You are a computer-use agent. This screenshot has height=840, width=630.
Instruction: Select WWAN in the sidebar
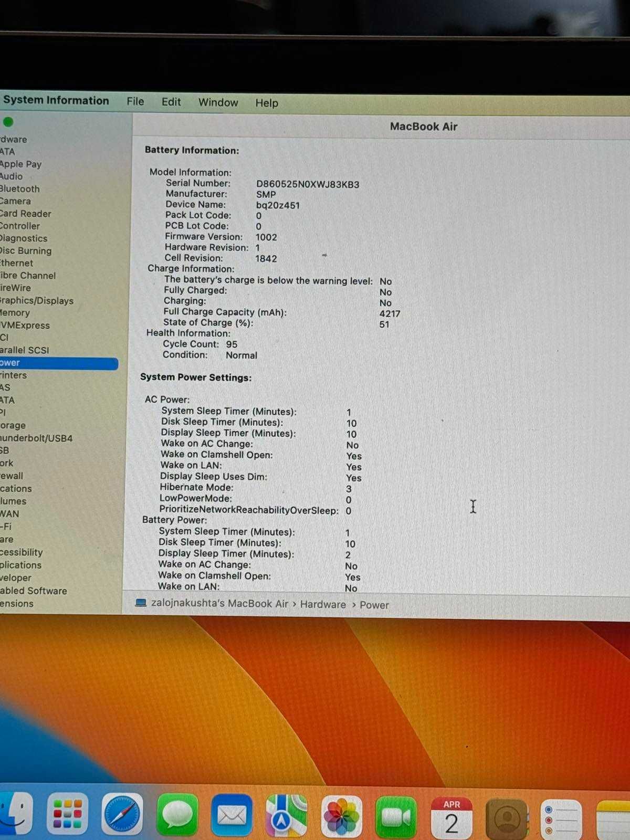(9, 514)
